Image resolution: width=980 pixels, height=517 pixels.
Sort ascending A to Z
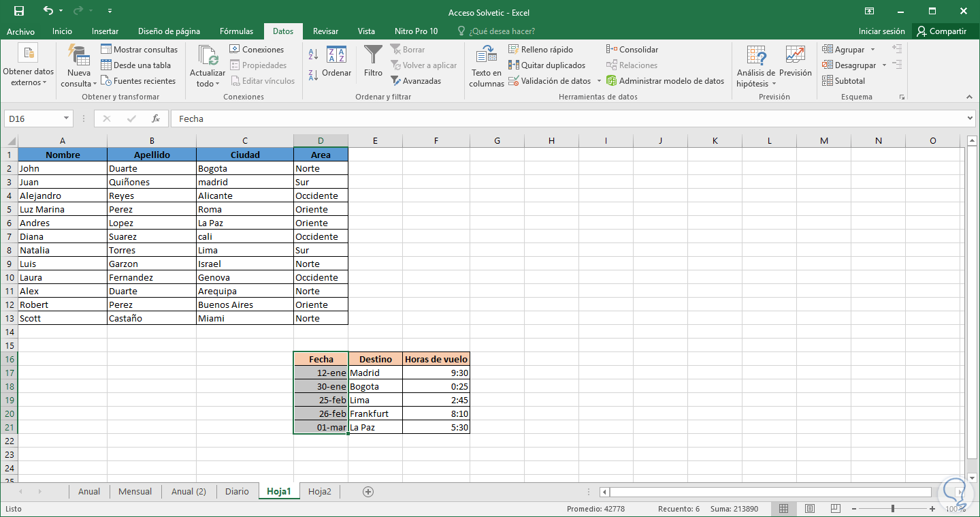[x=314, y=54]
